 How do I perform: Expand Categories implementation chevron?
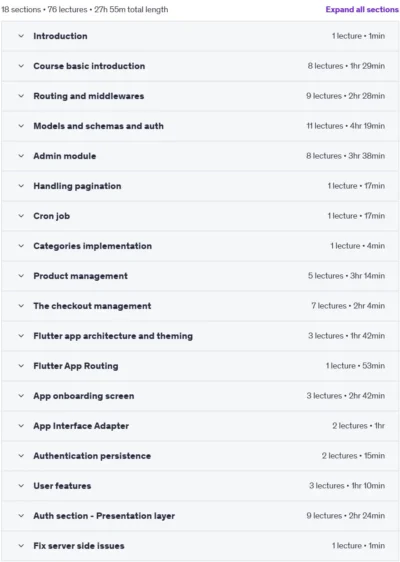[21, 246]
